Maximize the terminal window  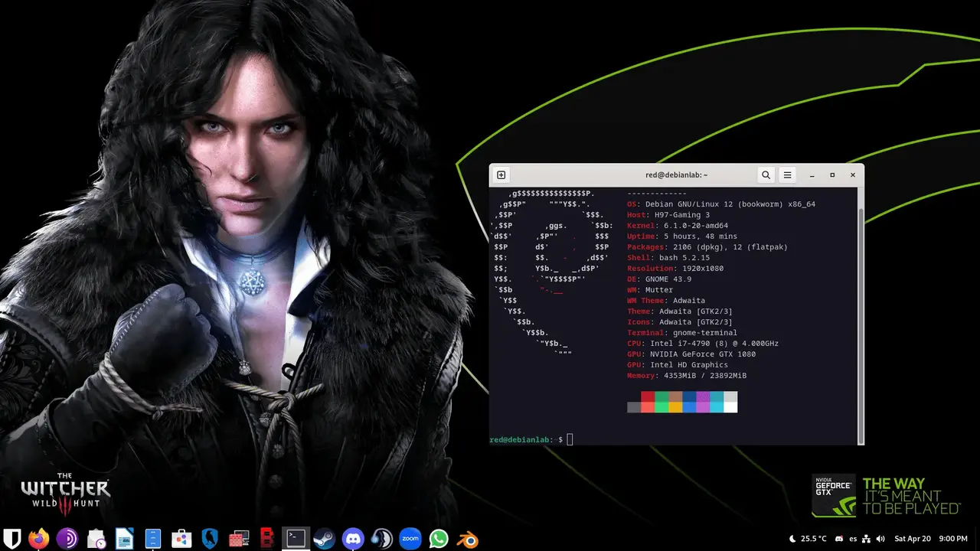coord(833,175)
